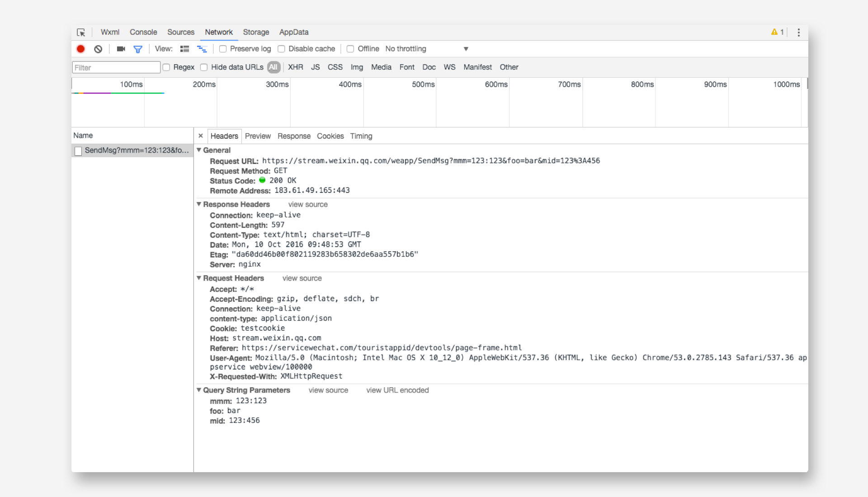Viewport: 868px width, 497px height.
Task: Switch to the Response tab
Action: (293, 136)
